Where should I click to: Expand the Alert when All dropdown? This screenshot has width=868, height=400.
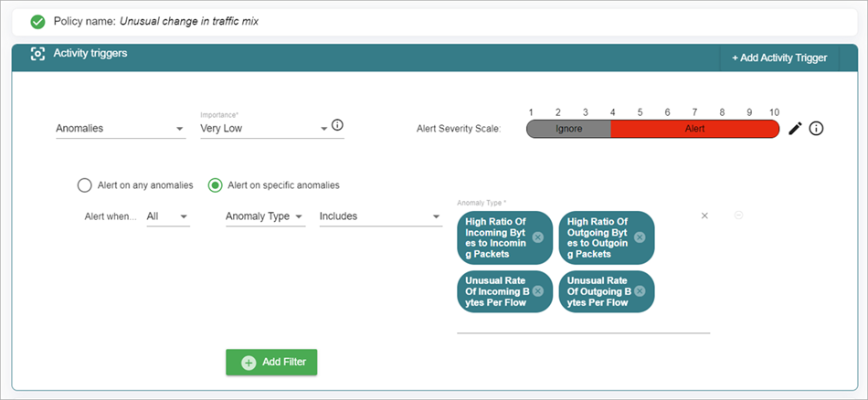click(x=168, y=216)
